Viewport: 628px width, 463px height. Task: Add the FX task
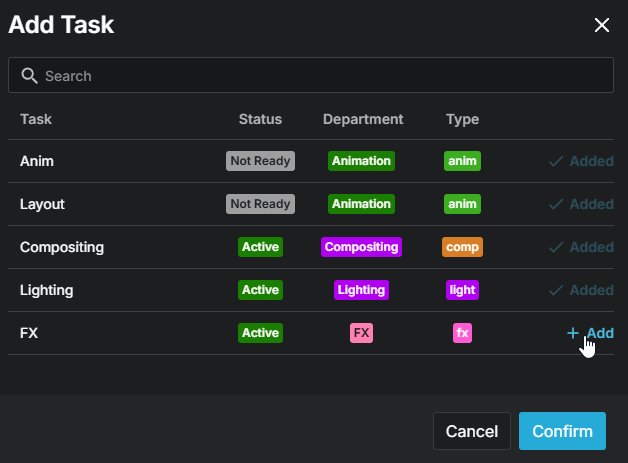[x=590, y=333]
